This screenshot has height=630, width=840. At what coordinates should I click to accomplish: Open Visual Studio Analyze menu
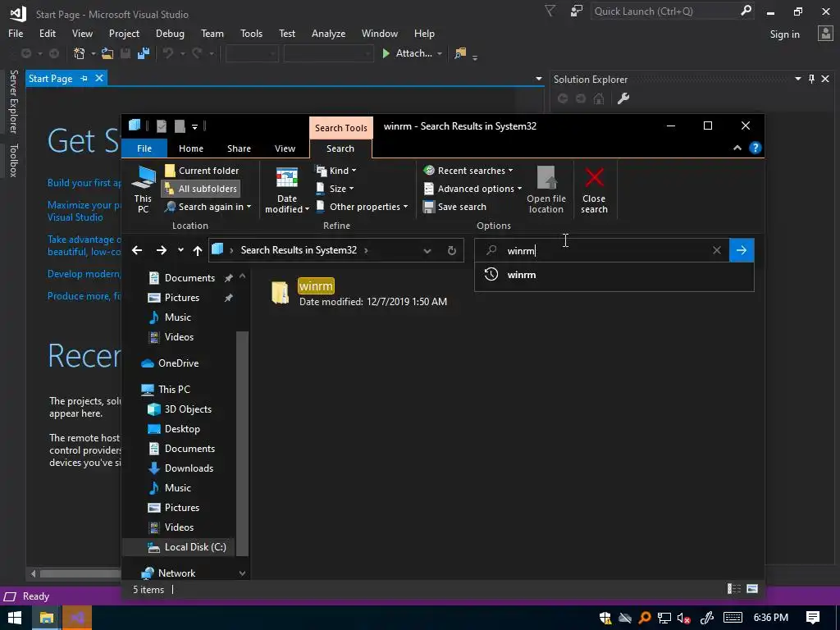click(x=328, y=33)
